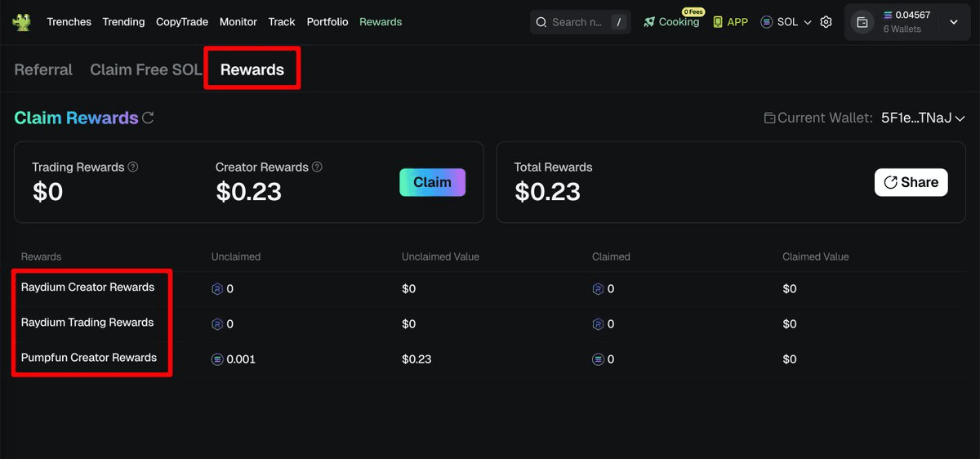Click the frog logo icon
The height and width of the screenshot is (459, 980).
(21, 22)
